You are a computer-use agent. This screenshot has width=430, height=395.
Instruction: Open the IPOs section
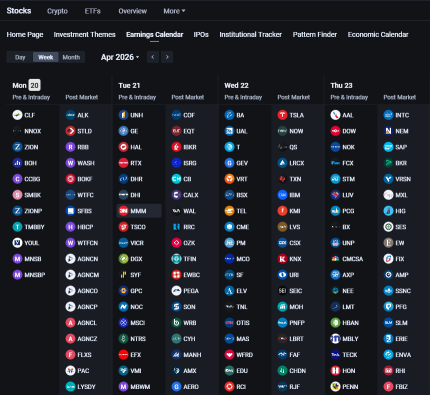click(201, 35)
